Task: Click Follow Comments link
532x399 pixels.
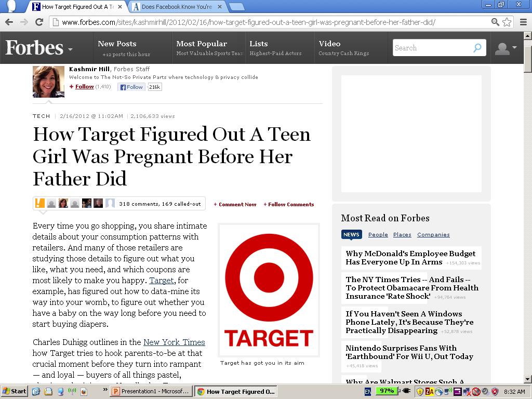Action: coord(289,204)
